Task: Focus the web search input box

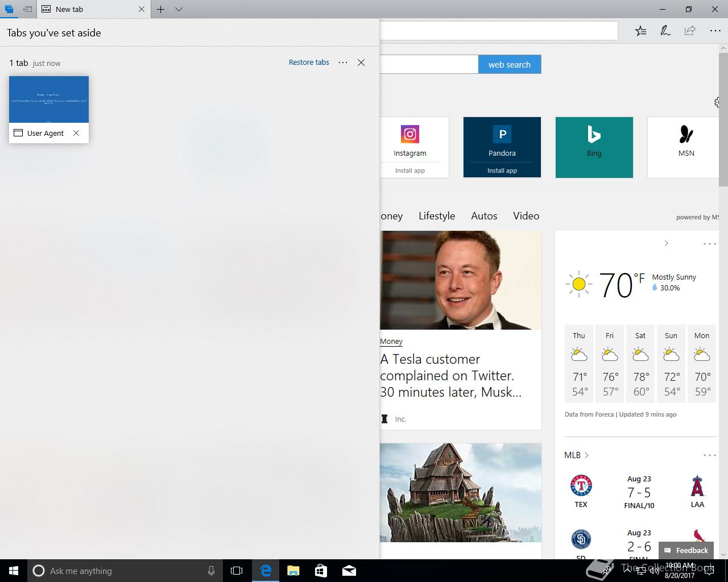Action: point(429,64)
